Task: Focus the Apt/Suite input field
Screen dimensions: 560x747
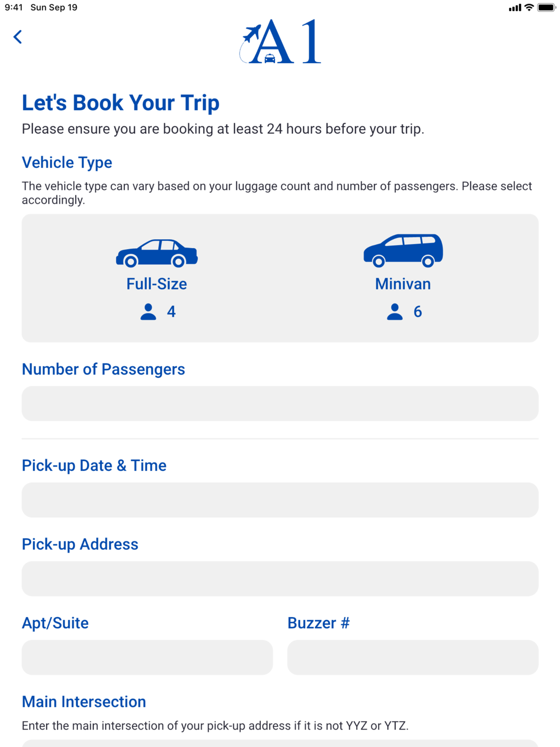Action: tap(147, 657)
